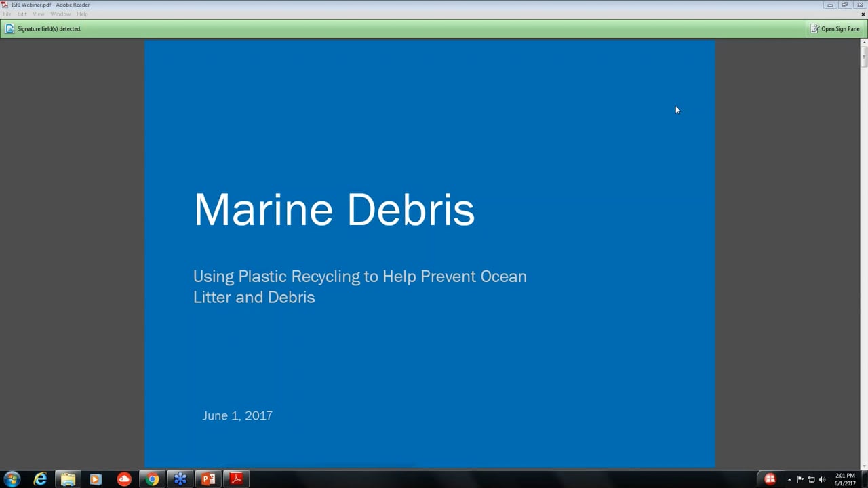The image size is (868, 488).
Task: Open the Window menu
Action: [x=60, y=14]
